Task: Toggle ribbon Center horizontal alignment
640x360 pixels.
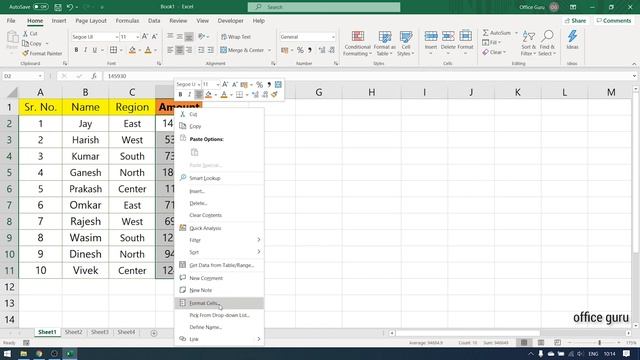Action: pyautogui.click(x=180, y=50)
